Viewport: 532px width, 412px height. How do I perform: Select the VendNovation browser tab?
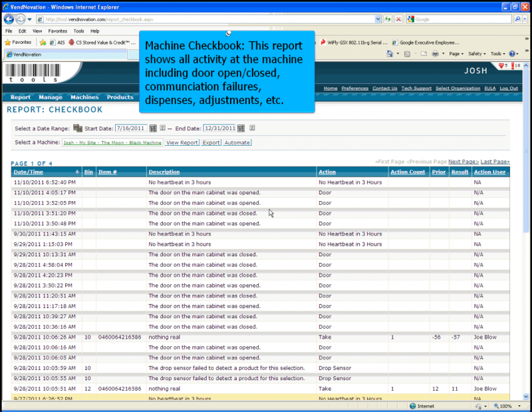pyautogui.click(x=66, y=55)
